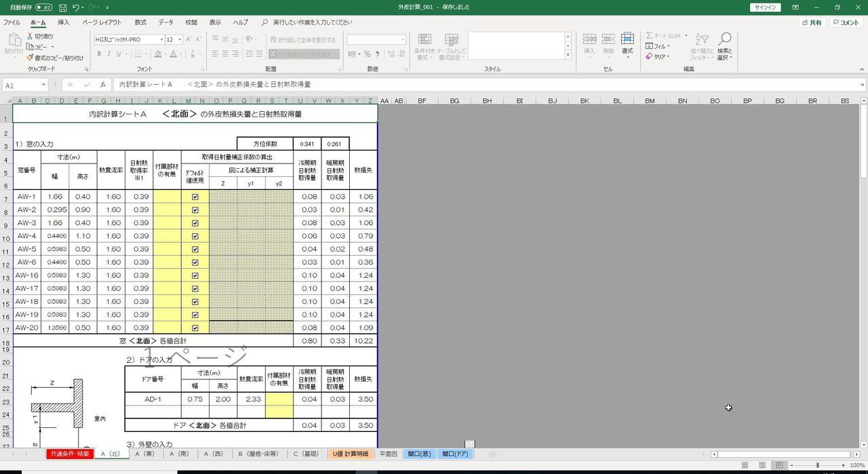This screenshot has height=474, width=868.
Task: Toggle Underline formatting
Action: (119, 54)
